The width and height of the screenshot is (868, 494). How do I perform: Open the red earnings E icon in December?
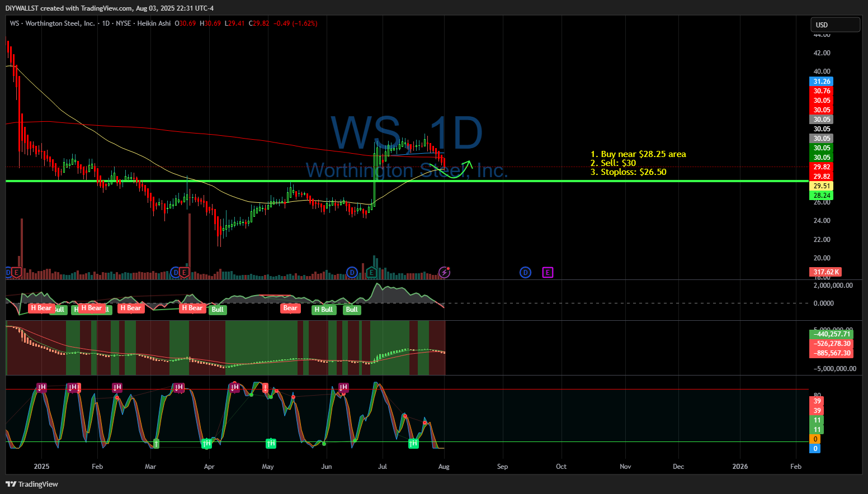click(x=16, y=272)
